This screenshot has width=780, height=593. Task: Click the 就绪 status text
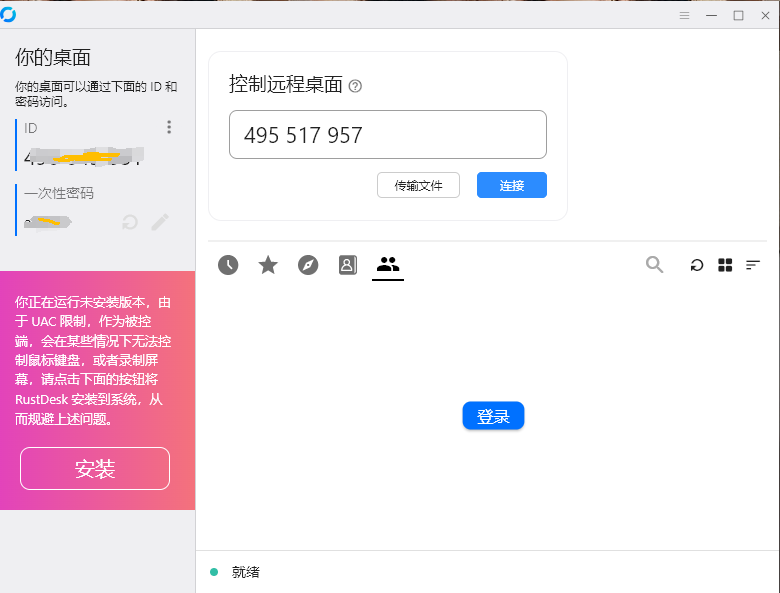(x=246, y=572)
